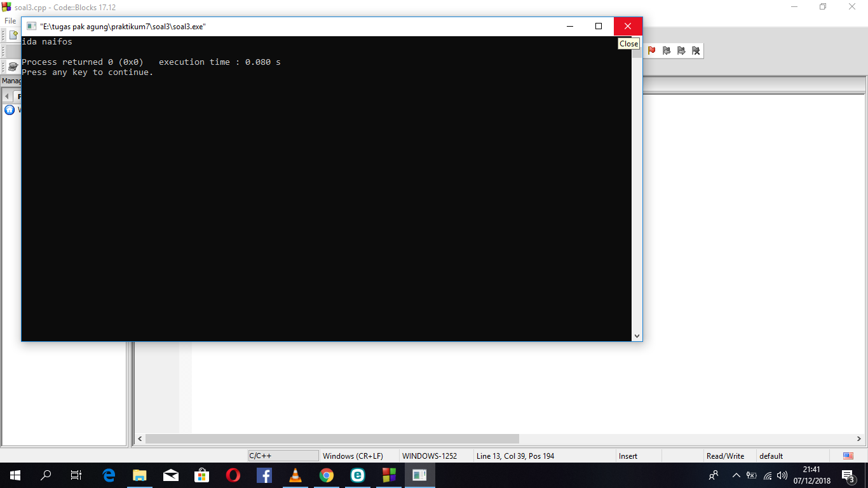This screenshot has height=488, width=868.
Task: Click the C/C++ language field in status bar
Action: tap(283, 456)
